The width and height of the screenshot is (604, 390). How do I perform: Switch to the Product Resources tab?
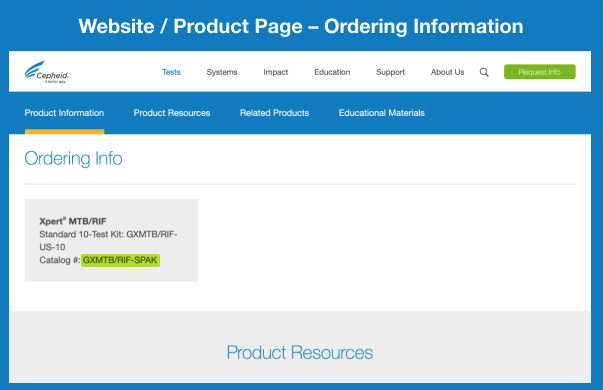tap(172, 113)
